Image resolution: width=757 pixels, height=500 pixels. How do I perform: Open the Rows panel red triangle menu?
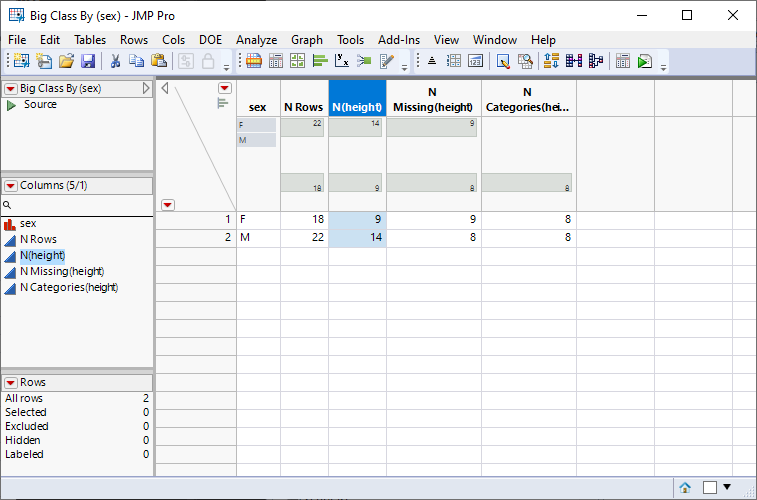tap(11, 383)
